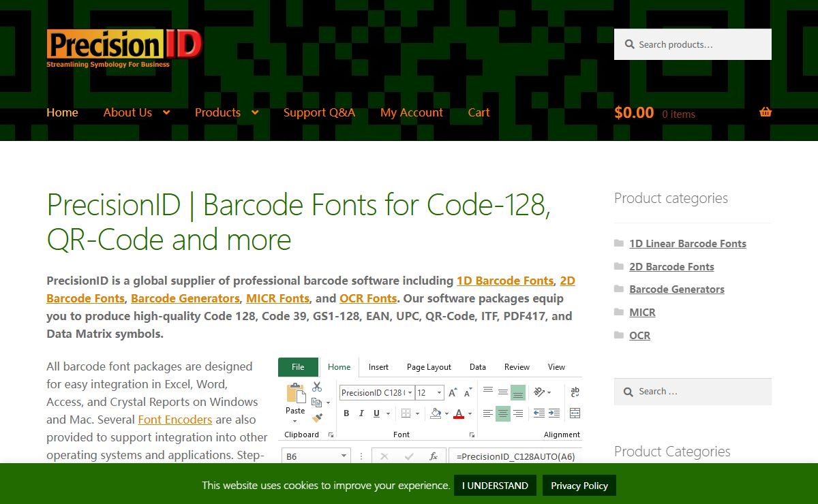
Task: Click the Middle Align icon
Action: click(503, 392)
